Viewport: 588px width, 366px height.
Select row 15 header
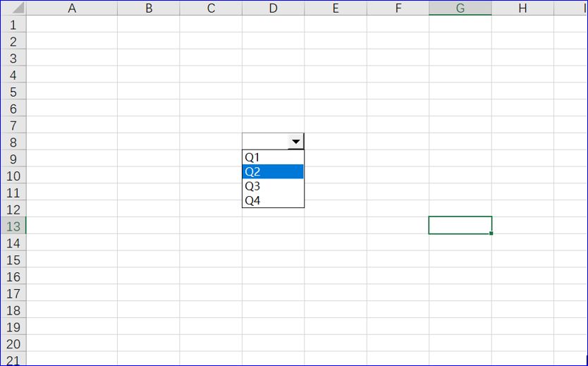coord(13,260)
